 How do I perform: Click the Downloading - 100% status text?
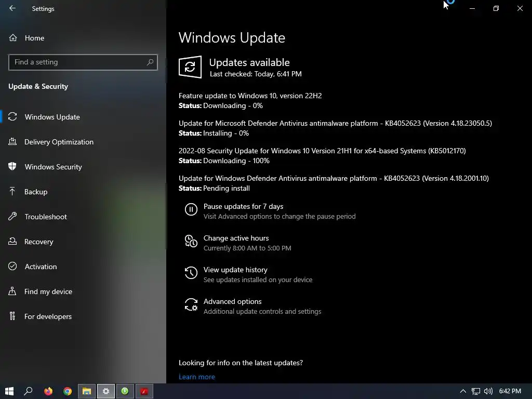(x=236, y=161)
